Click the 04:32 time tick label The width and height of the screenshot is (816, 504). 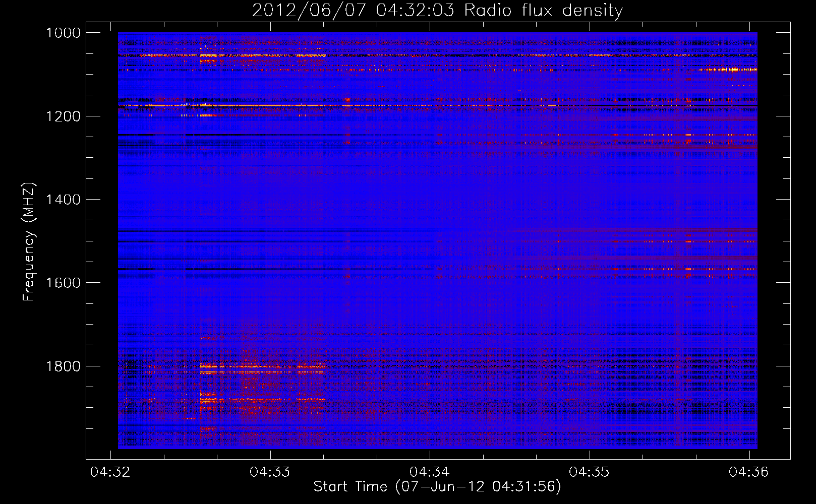tap(110, 472)
